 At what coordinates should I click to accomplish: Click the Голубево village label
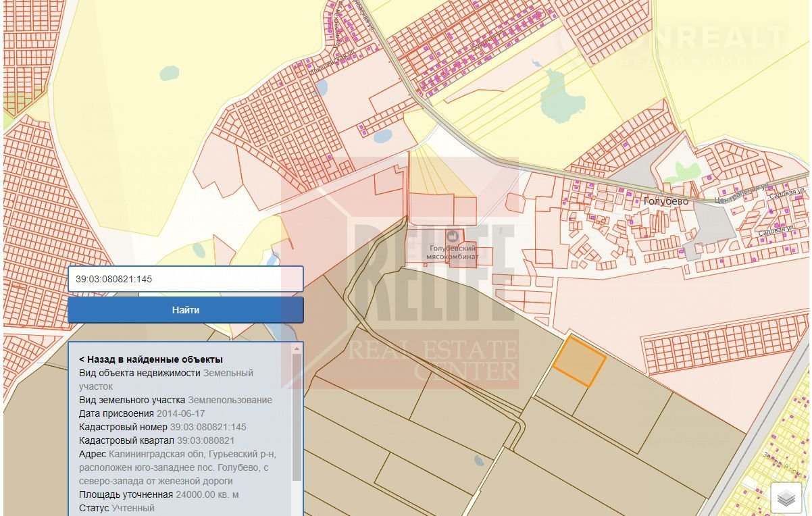click(665, 201)
